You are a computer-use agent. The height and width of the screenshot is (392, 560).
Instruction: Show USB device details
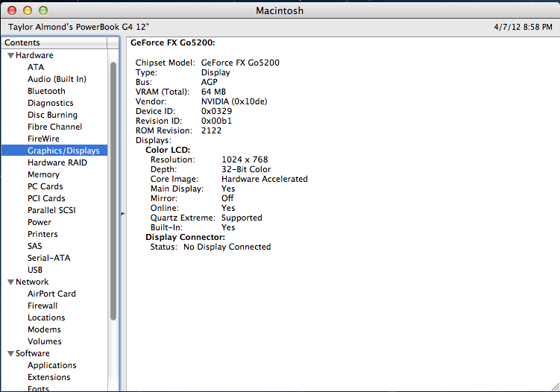coord(35,270)
